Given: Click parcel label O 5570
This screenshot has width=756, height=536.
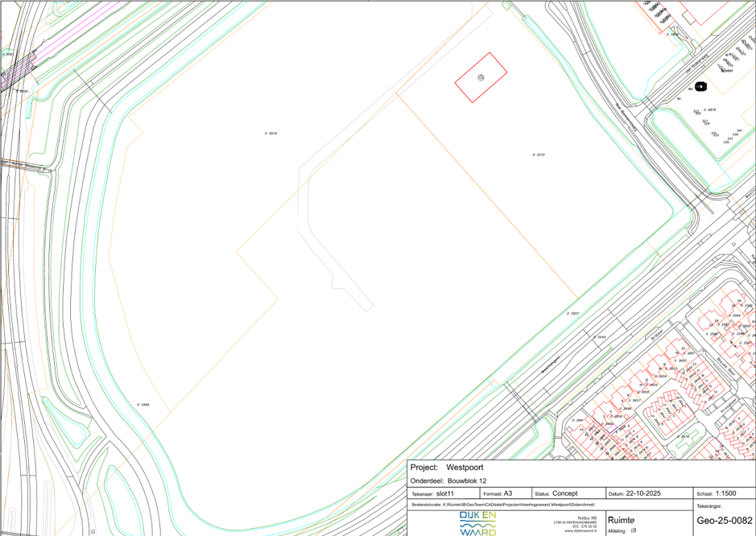Looking at the screenshot, I should tap(271, 134).
